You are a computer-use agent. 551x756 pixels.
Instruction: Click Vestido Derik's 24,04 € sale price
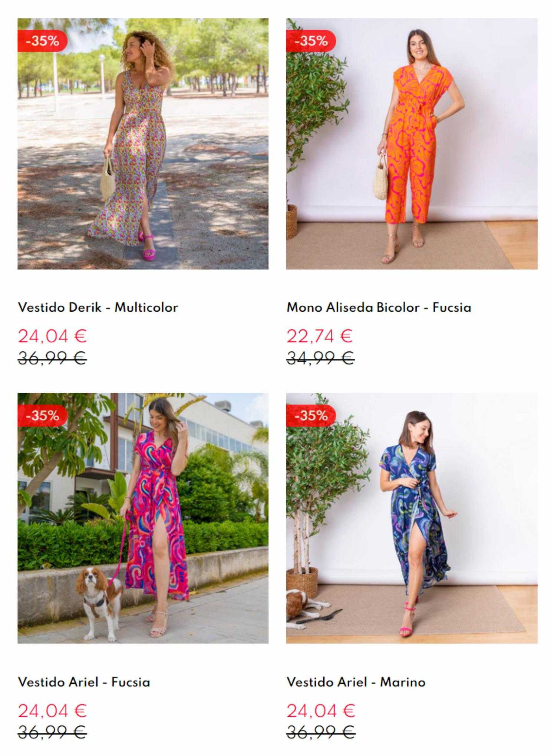point(52,336)
